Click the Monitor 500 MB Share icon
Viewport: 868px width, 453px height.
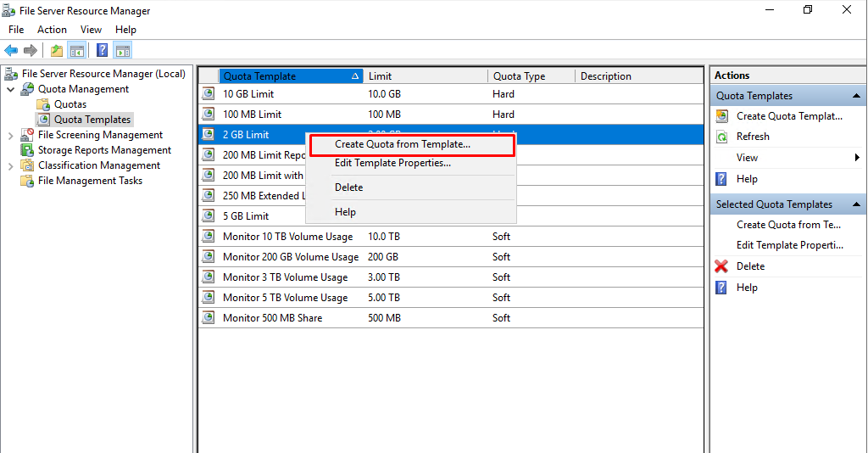coord(209,318)
